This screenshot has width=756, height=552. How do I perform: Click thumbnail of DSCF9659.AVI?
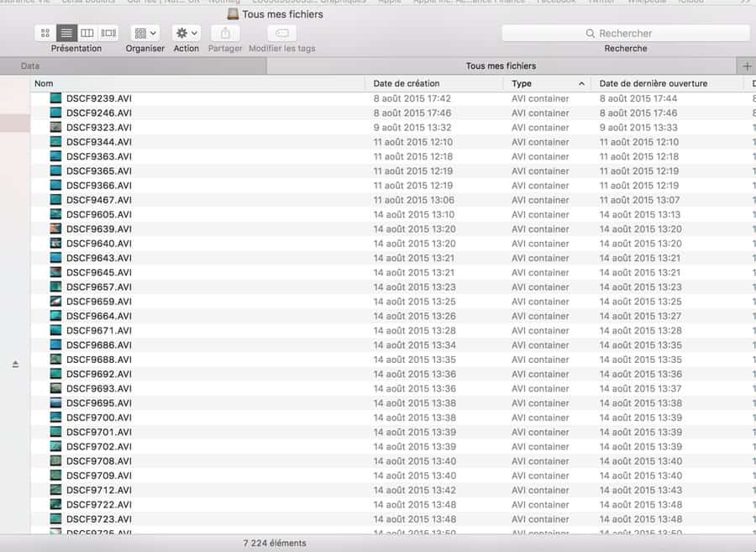[55, 302]
